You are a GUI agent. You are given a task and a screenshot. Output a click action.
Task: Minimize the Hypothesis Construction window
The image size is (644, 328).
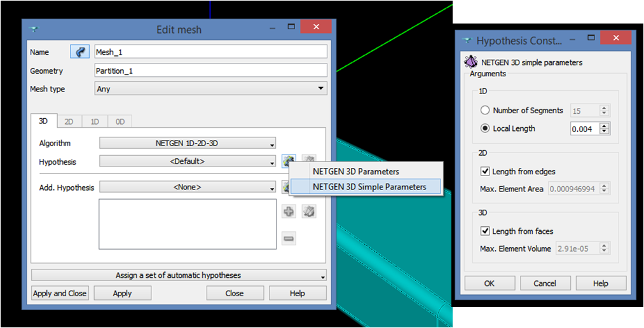573,39
